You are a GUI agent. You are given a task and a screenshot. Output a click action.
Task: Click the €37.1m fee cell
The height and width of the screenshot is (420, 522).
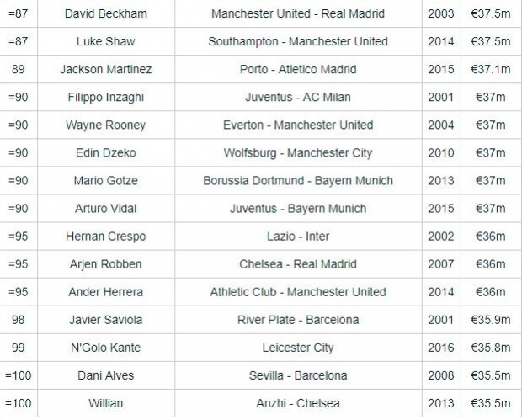[489, 69]
